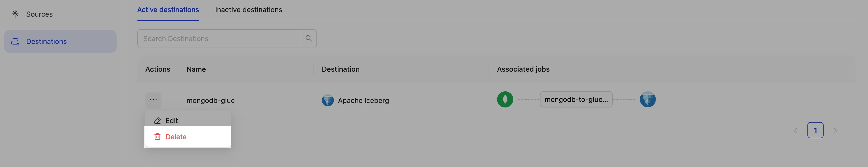Go to the next page arrow

[x=835, y=131]
